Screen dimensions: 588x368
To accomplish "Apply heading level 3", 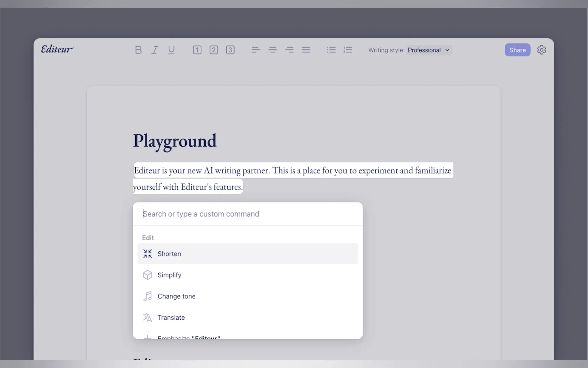I will [x=230, y=50].
